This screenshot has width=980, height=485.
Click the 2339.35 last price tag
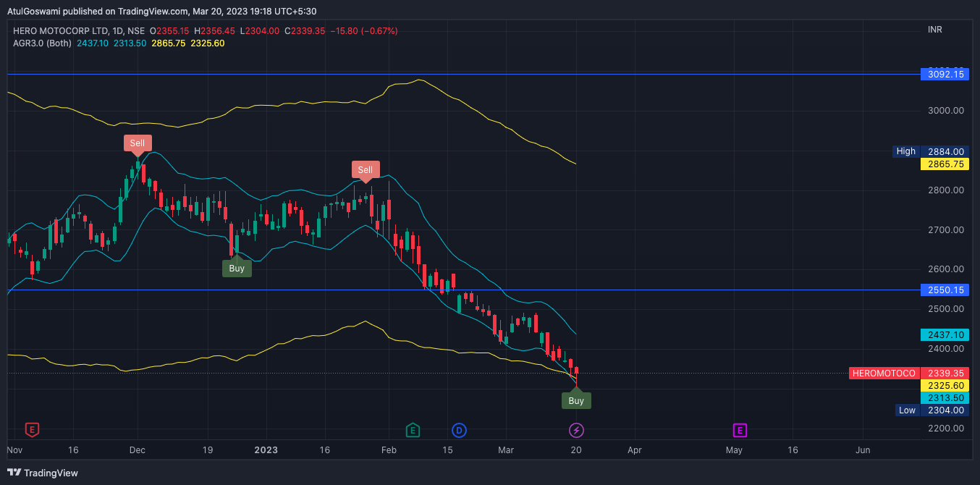944,374
